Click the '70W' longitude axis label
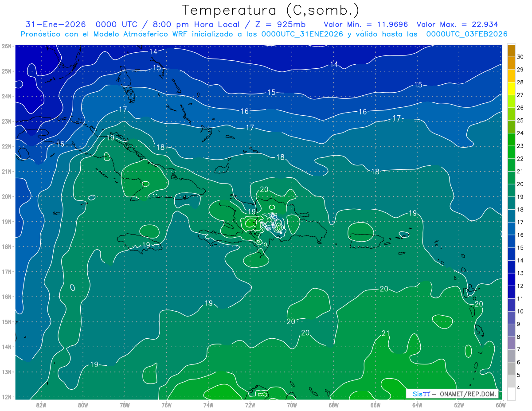 pyautogui.click(x=292, y=405)
